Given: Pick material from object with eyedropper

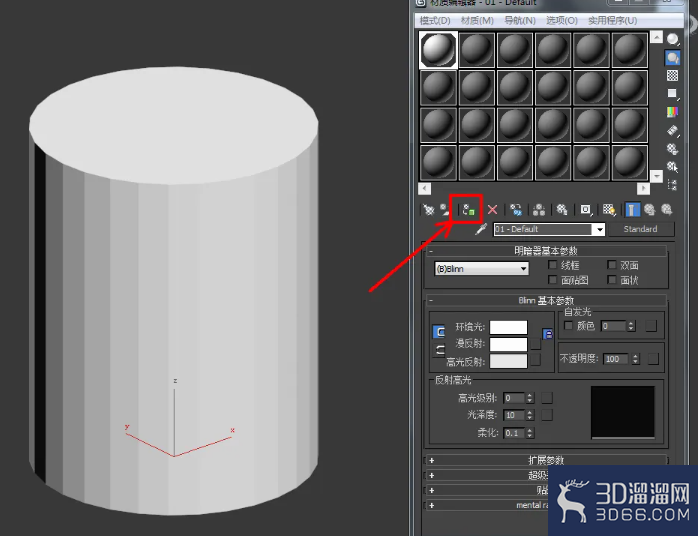Looking at the screenshot, I should point(481,229).
